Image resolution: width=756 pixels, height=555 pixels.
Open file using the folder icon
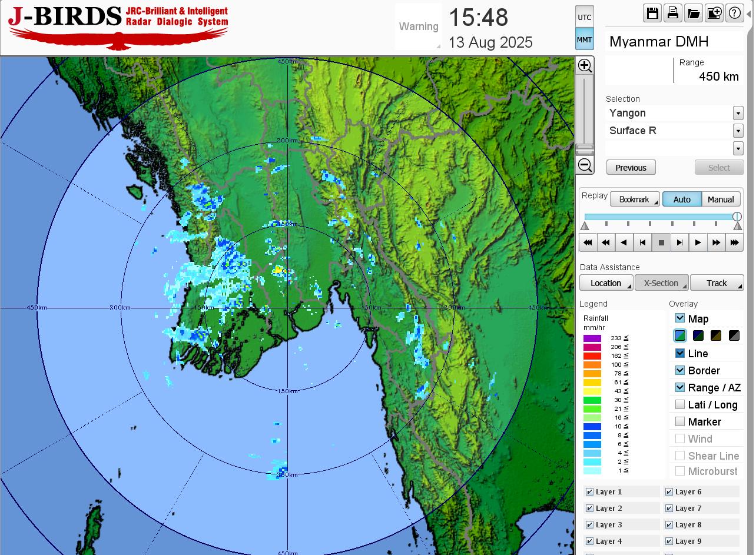694,13
